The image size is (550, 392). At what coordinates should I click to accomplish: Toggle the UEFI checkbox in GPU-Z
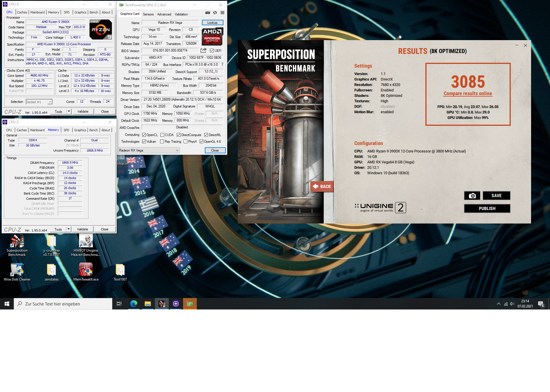point(212,51)
